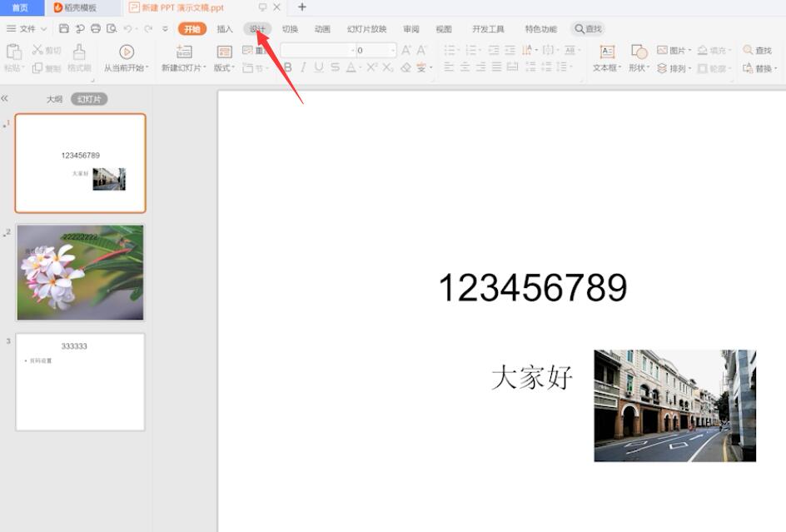Image resolution: width=786 pixels, height=532 pixels.
Task: Click the street photo on the slide
Action: click(x=674, y=405)
